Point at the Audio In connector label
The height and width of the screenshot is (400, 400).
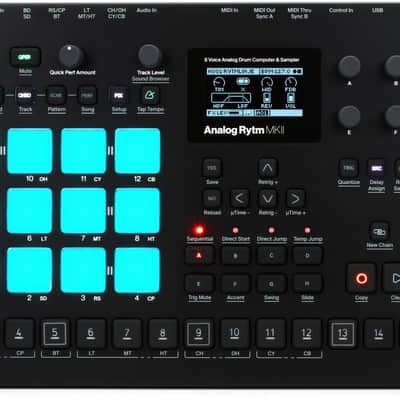[146, 10]
